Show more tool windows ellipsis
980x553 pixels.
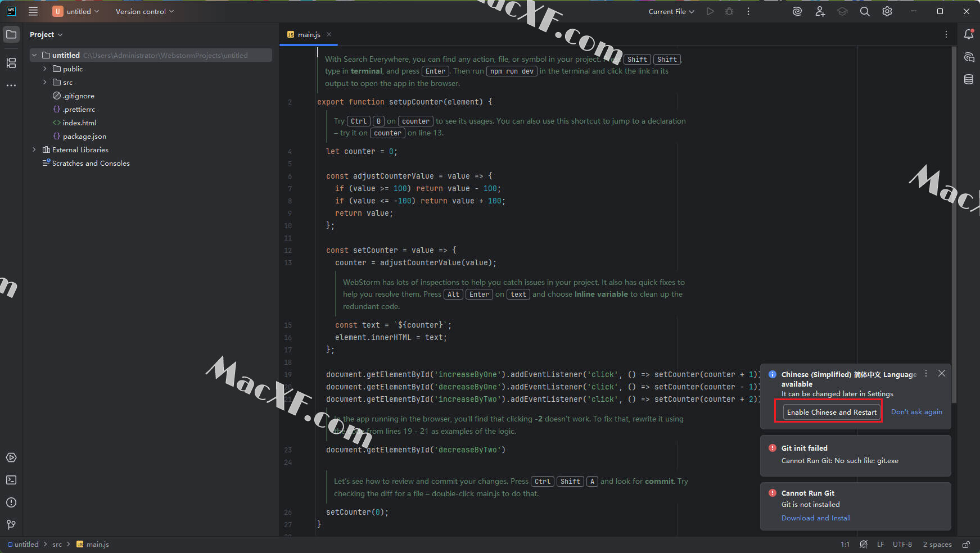pos(11,85)
